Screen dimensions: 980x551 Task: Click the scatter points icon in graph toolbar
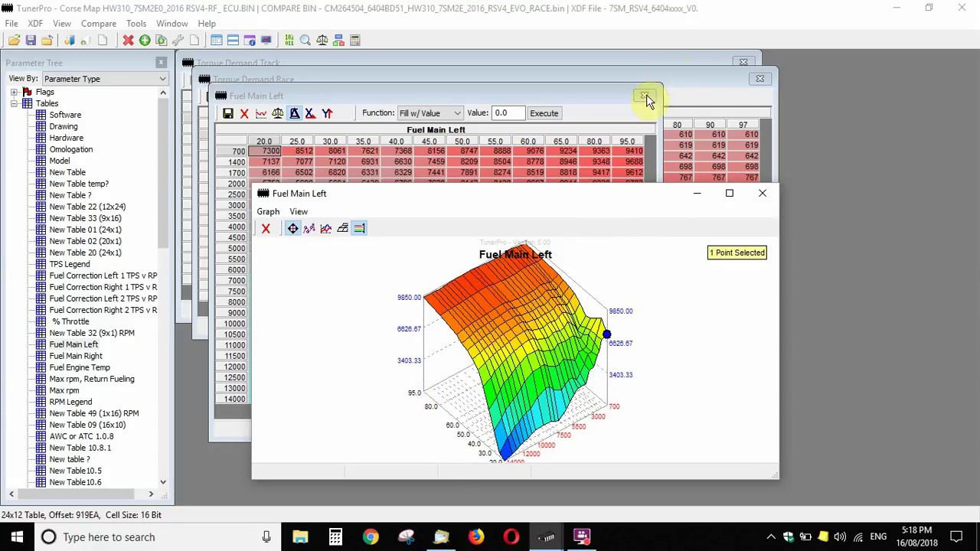coord(309,228)
